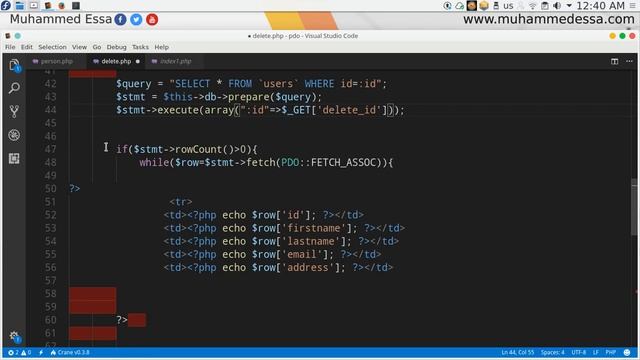Viewport: 640px width, 360px height.
Task: Open the Manage gear at sidebar bottom
Action: 14,336
